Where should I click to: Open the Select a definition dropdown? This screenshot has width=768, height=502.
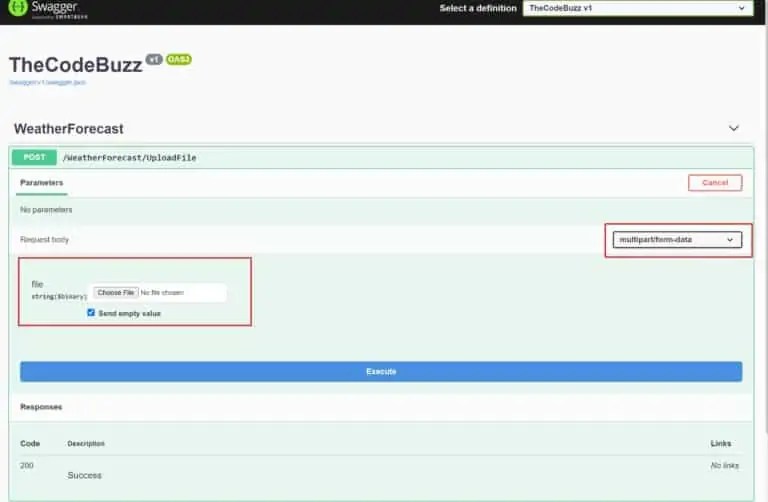pos(638,8)
